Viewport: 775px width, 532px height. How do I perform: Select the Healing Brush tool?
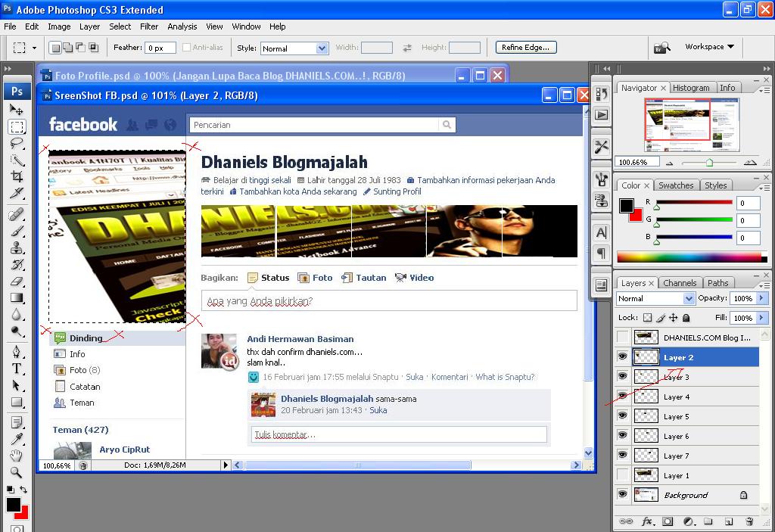pos(17,214)
